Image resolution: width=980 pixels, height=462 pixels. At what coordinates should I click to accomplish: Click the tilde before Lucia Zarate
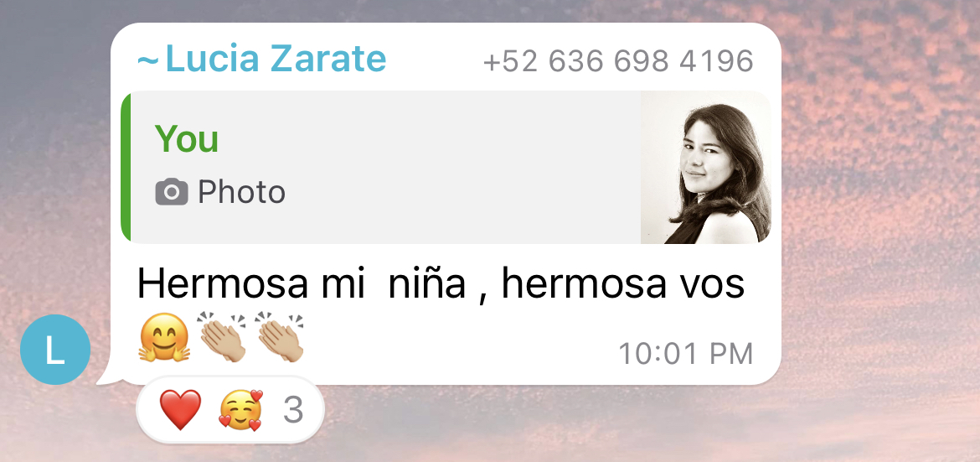[x=148, y=60]
